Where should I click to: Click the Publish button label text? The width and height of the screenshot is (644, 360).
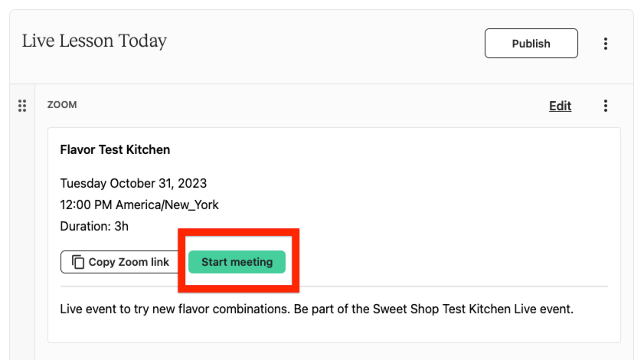click(531, 44)
